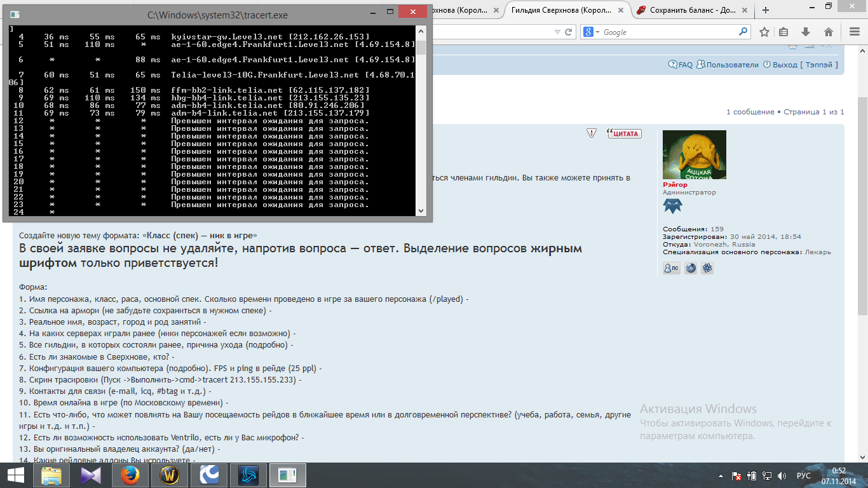Open the taskbar clock showing 0:52
This screenshot has height=488, width=868.
click(x=839, y=476)
